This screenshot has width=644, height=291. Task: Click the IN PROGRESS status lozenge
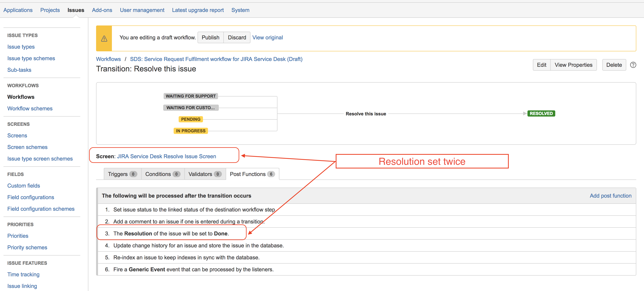(190, 131)
